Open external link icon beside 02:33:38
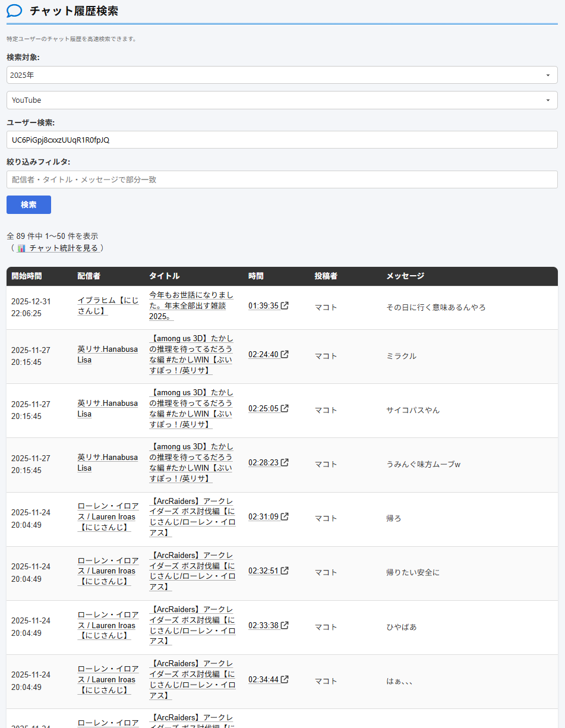The height and width of the screenshot is (728, 565). click(285, 625)
